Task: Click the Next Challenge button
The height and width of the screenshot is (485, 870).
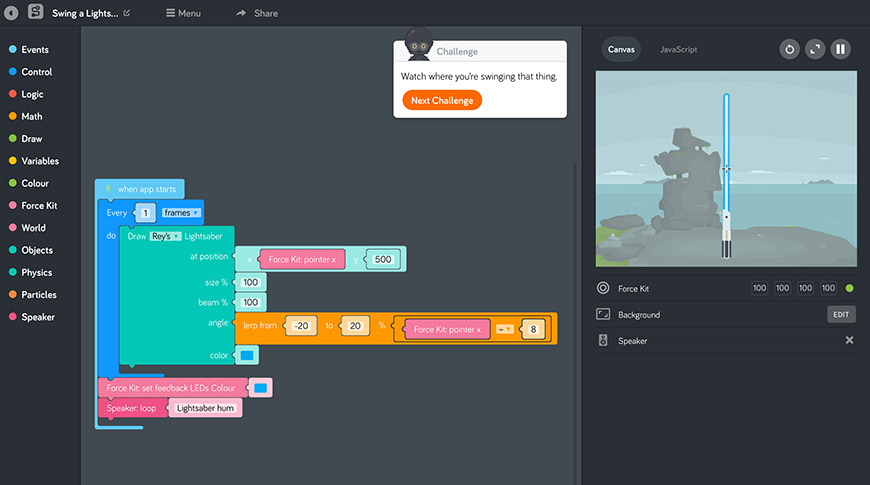Action: click(x=442, y=100)
